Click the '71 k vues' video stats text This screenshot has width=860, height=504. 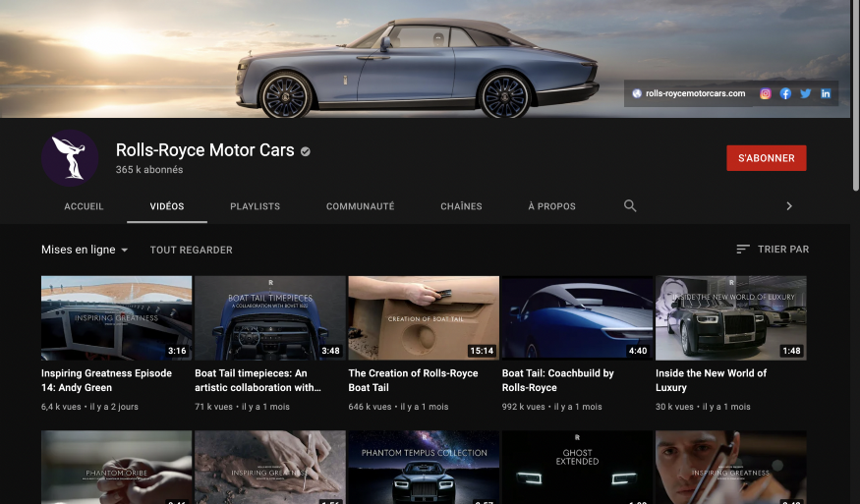[214, 407]
